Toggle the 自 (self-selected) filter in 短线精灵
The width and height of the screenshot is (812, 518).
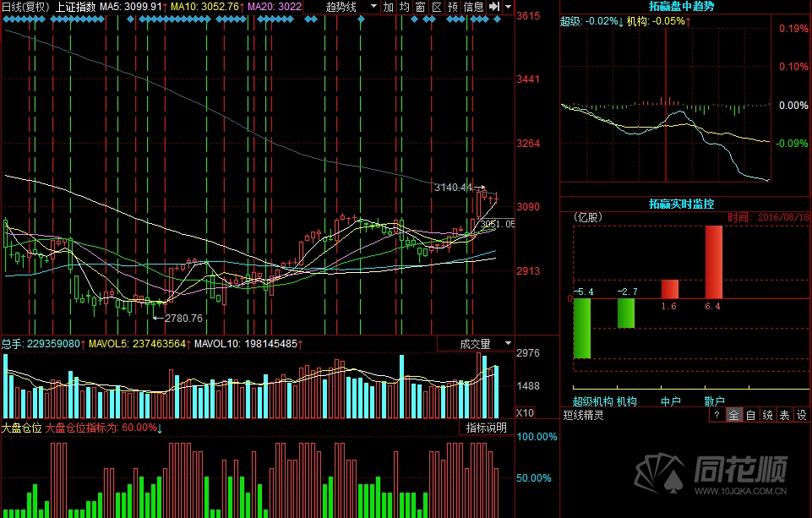(x=750, y=415)
